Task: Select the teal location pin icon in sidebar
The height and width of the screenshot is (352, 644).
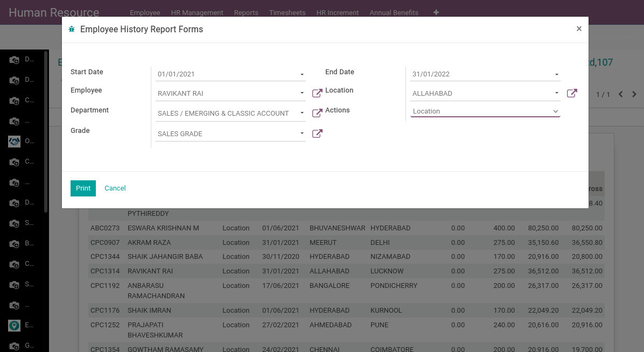Action: [14, 325]
